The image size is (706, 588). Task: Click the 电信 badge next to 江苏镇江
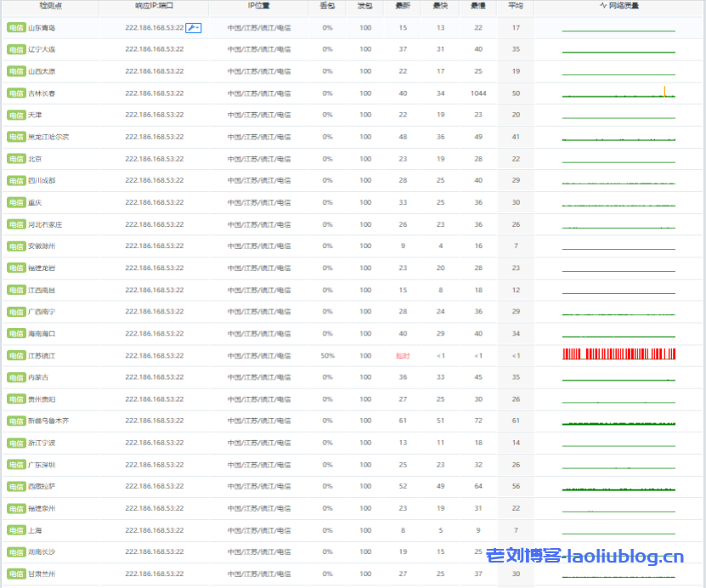[15, 356]
